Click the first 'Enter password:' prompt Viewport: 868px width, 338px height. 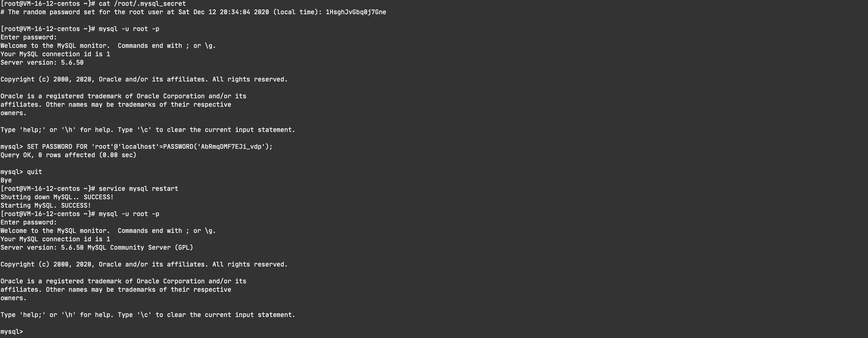pos(29,37)
